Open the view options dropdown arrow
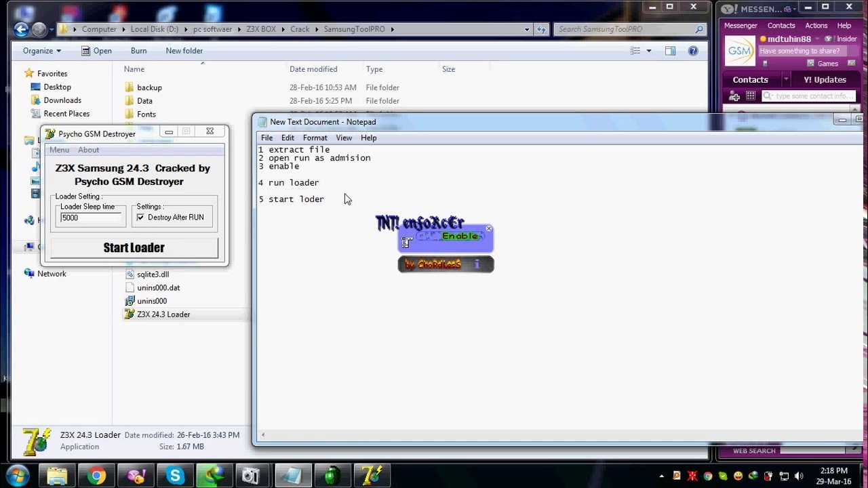This screenshot has width=868, height=488. click(649, 51)
